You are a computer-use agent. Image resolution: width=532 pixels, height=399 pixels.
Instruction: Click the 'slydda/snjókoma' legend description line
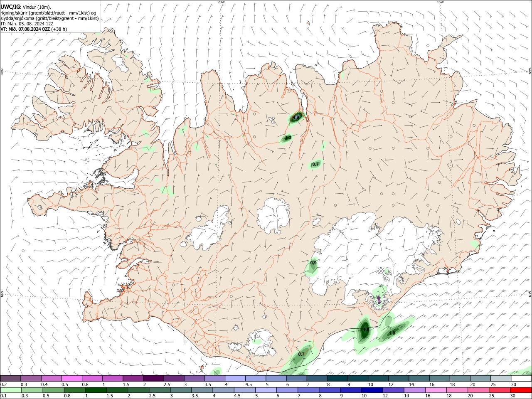[49, 18]
